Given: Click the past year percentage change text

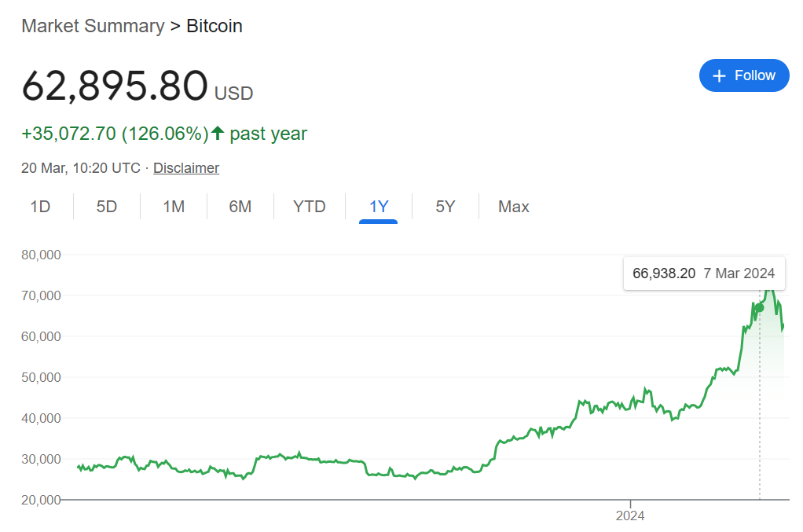Looking at the screenshot, I should pyautogui.click(x=164, y=134).
